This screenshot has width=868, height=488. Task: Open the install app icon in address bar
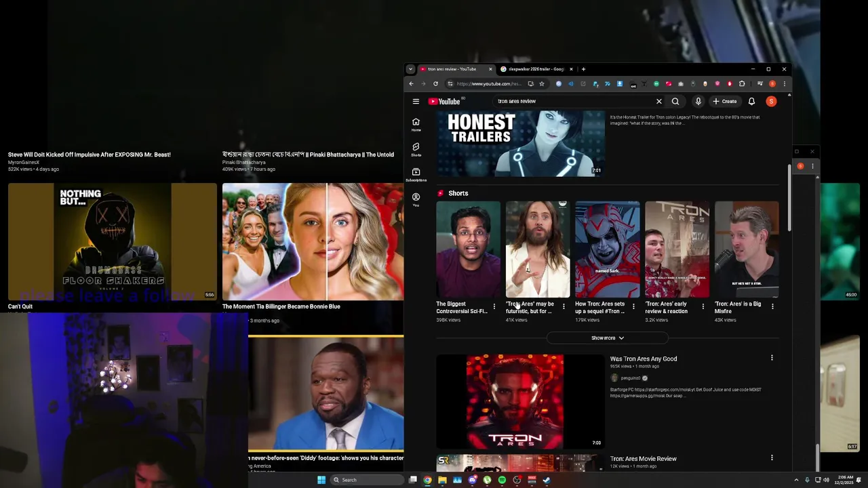(530, 84)
